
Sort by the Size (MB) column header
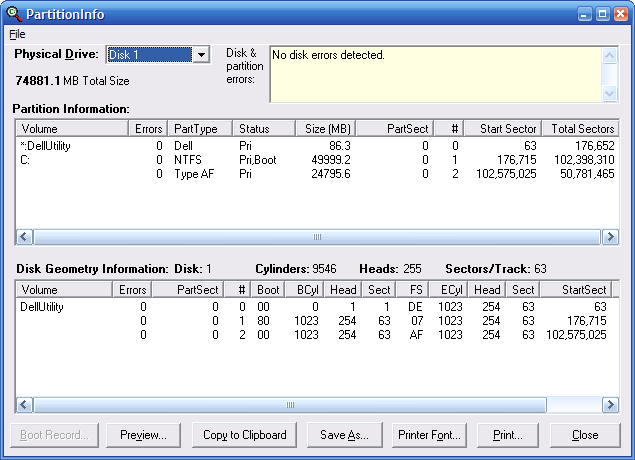pyautogui.click(x=325, y=129)
